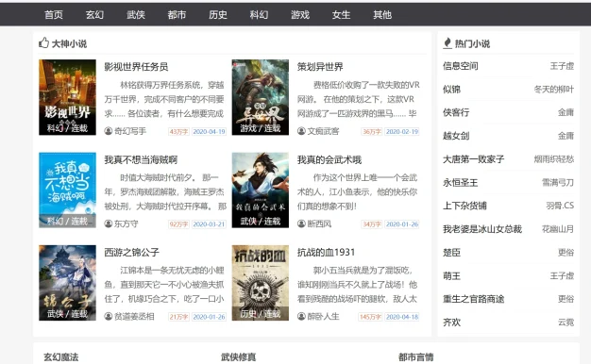The width and height of the screenshot is (591, 364).
Task: Go to the 武侠 category
Action: point(136,15)
